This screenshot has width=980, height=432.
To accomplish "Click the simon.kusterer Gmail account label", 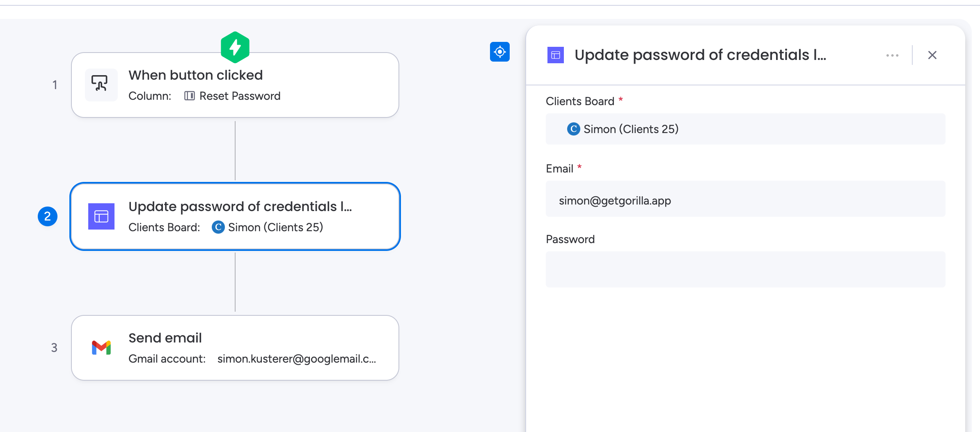I will (x=297, y=358).
